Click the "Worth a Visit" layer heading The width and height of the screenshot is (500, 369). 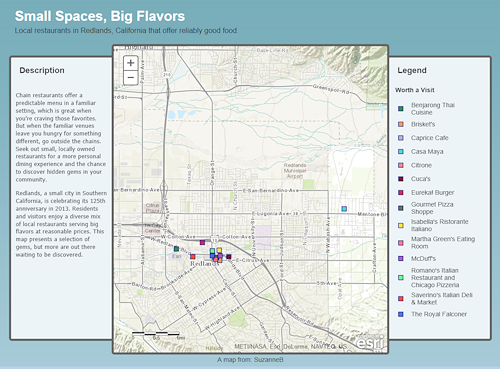415,90
